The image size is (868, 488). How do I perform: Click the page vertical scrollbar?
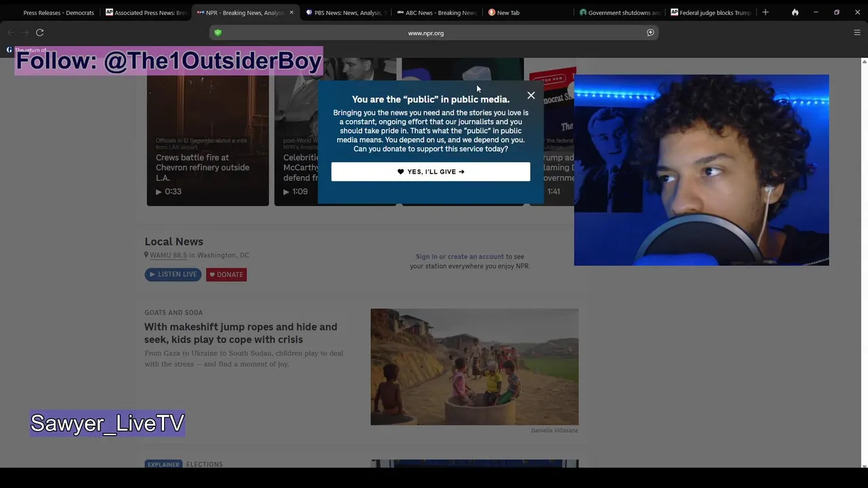click(x=863, y=263)
